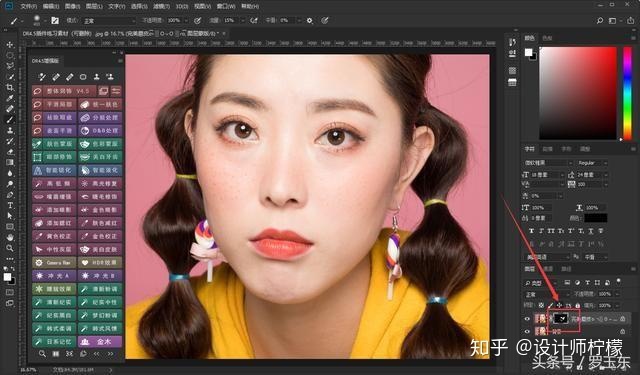Switch to the 色板 tab
The height and width of the screenshot is (375, 640).
(x=547, y=38)
